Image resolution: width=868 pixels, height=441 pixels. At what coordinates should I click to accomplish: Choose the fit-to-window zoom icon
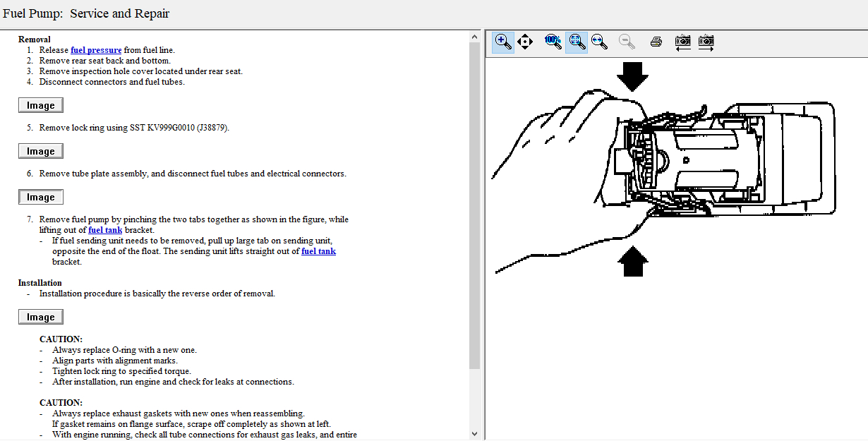pyautogui.click(x=577, y=42)
